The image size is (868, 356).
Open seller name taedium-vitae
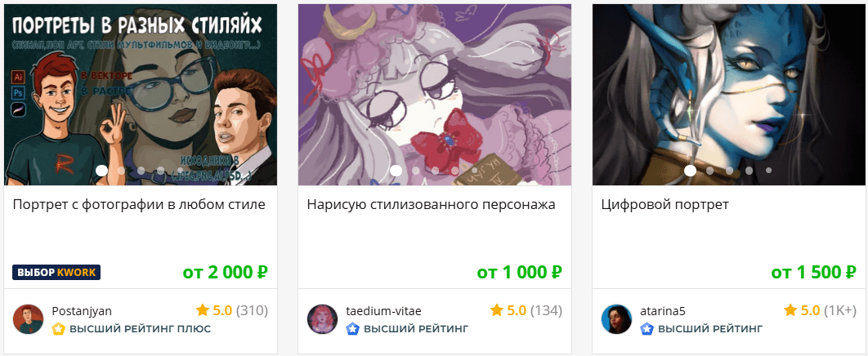[x=383, y=311]
